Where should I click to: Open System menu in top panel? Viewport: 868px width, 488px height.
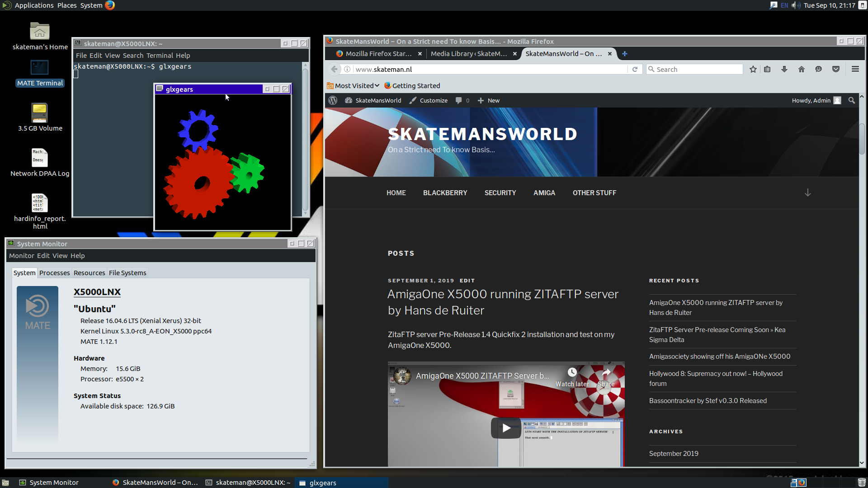click(91, 5)
